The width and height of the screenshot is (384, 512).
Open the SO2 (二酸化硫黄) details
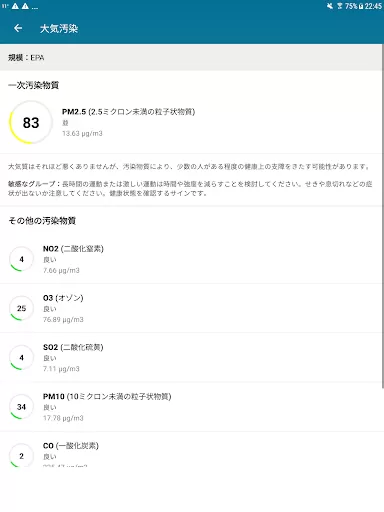tap(191, 358)
